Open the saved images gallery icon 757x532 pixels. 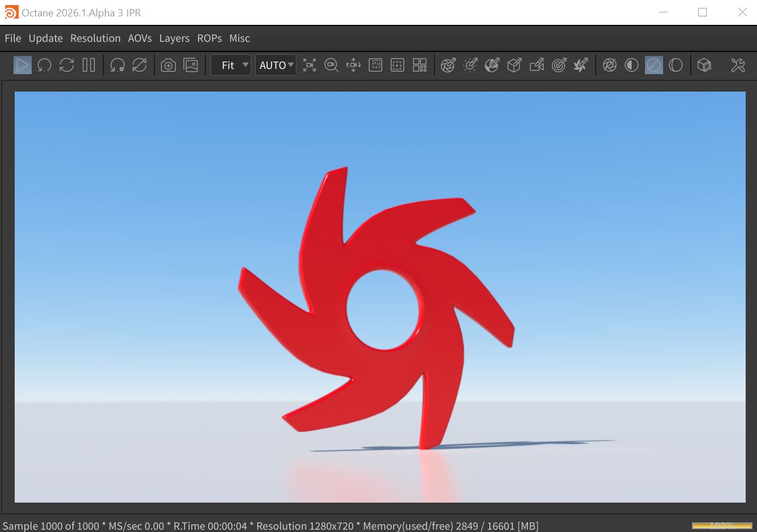[x=191, y=66]
